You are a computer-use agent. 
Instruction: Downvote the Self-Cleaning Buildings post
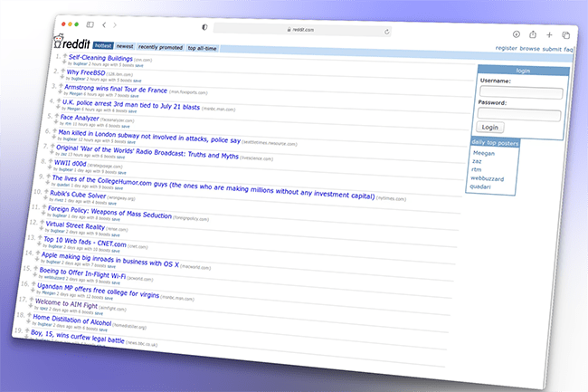[64, 62]
